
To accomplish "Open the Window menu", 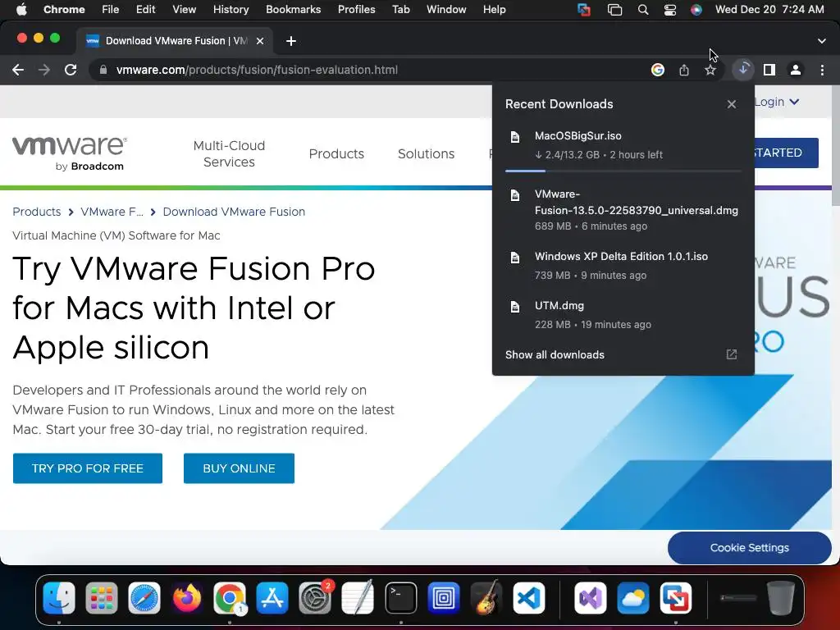I will [446, 10].
